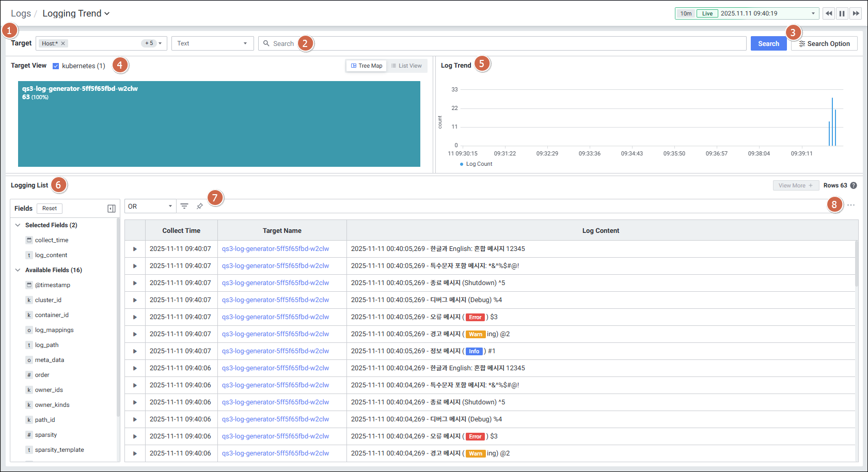
Task: Uncheck the kubernetes checkbox
Action: click(x=56, y=66)
